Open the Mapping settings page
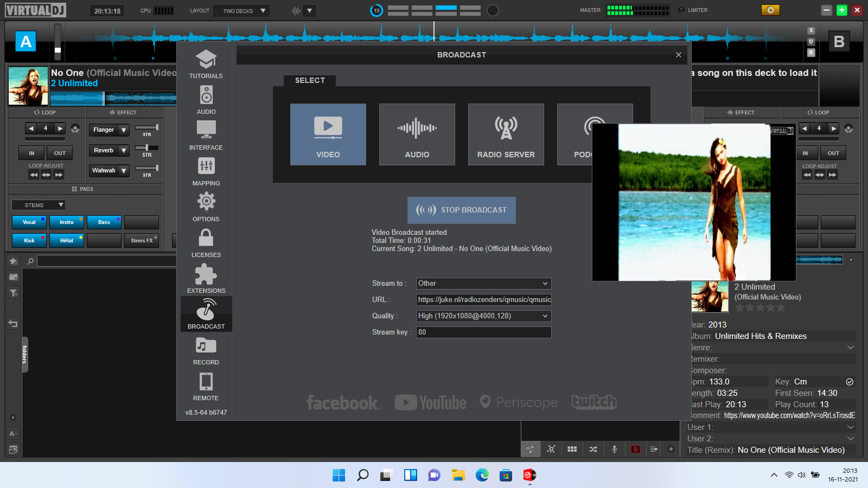The image size is (868, 488). click(206, 171)
